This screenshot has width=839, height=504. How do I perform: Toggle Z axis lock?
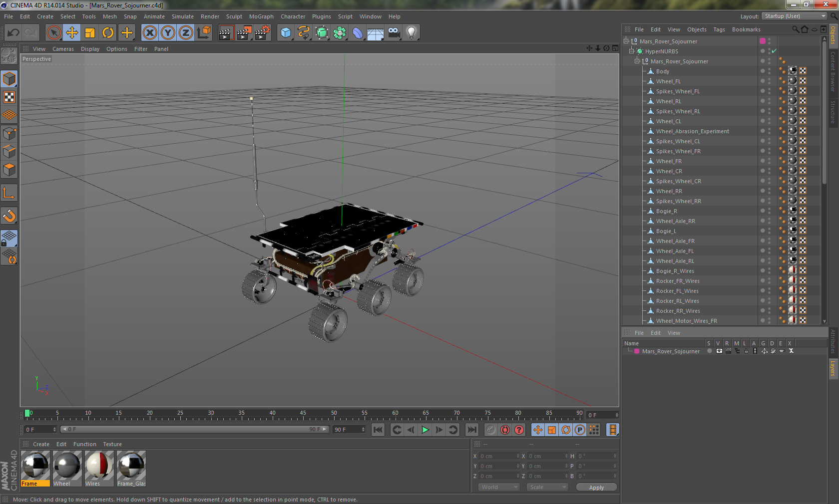(x=186, y=33)
